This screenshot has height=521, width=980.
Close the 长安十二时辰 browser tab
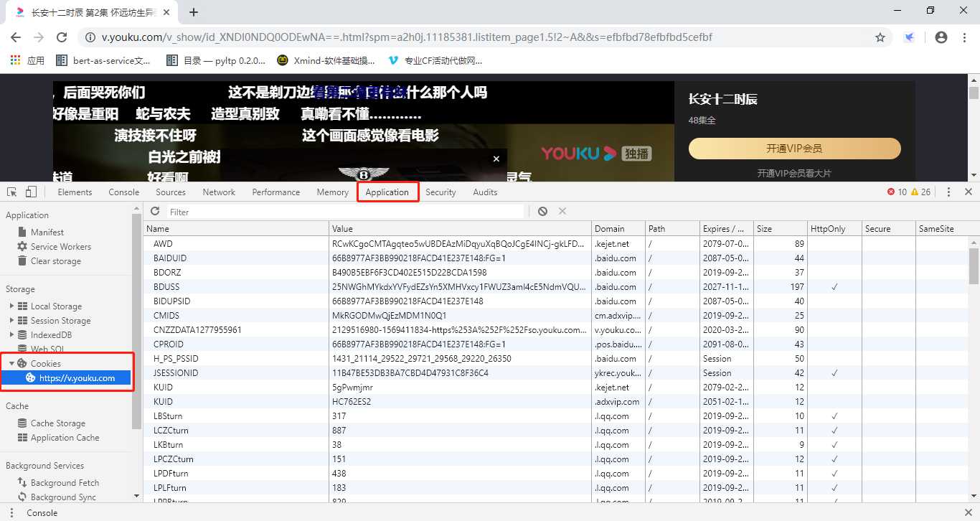pyautogui.click(x=168, y=12)
